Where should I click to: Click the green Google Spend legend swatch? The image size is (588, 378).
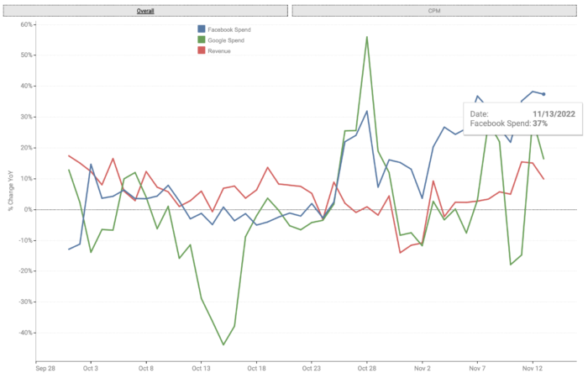coord(202,39)
